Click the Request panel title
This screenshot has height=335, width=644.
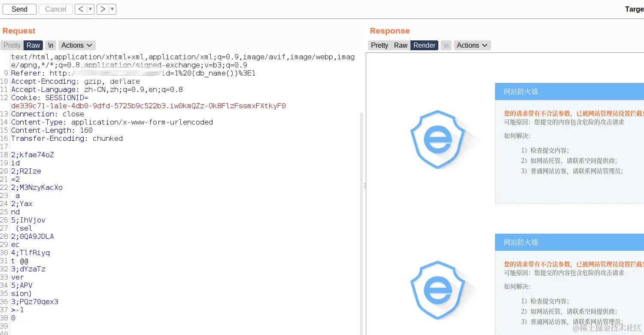(x=19, y=30)
